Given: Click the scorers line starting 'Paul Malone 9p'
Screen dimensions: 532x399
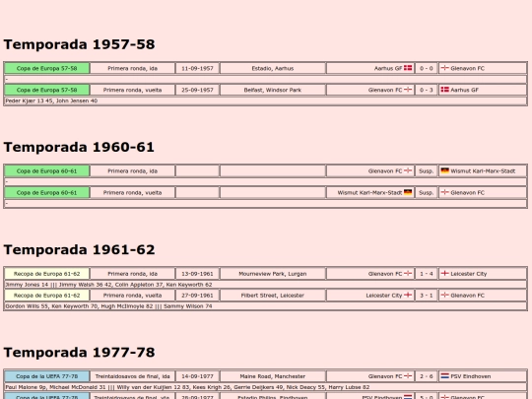Looking at the screenshot, I should [187, 387].
